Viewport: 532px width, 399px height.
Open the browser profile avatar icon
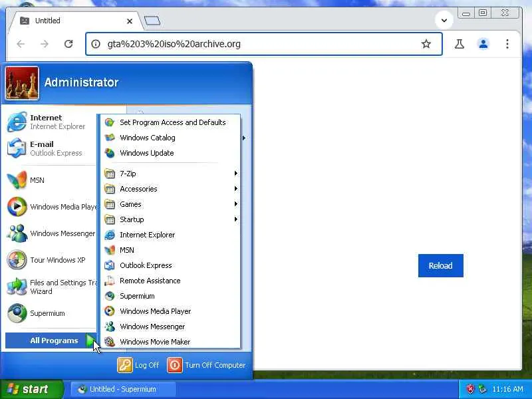[483, 44]
